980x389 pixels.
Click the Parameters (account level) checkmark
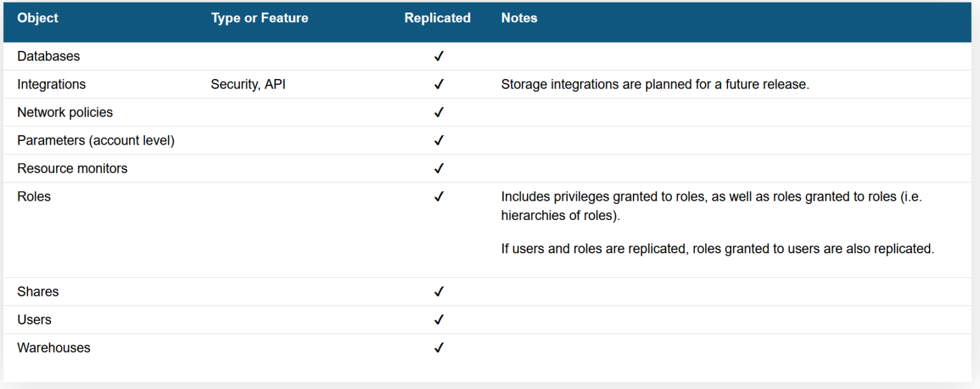(438, 140)
